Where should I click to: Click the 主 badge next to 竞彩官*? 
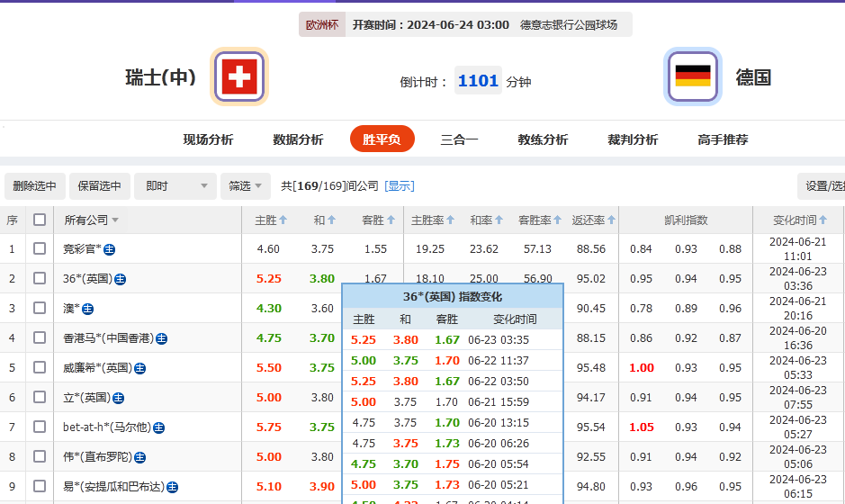pos(109,249)
